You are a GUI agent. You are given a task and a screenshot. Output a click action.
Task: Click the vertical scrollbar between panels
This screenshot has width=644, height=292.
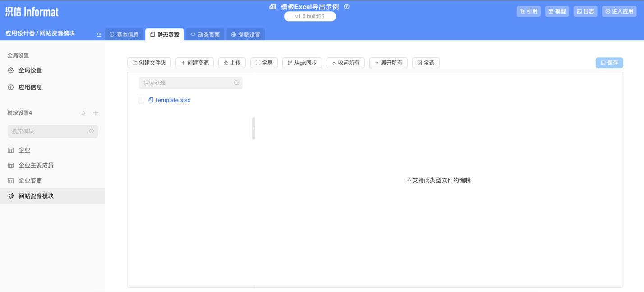tap(253, 129)
